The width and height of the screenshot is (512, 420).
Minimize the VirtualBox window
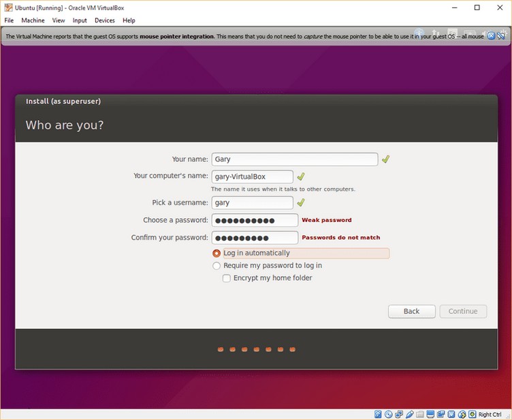455,7
